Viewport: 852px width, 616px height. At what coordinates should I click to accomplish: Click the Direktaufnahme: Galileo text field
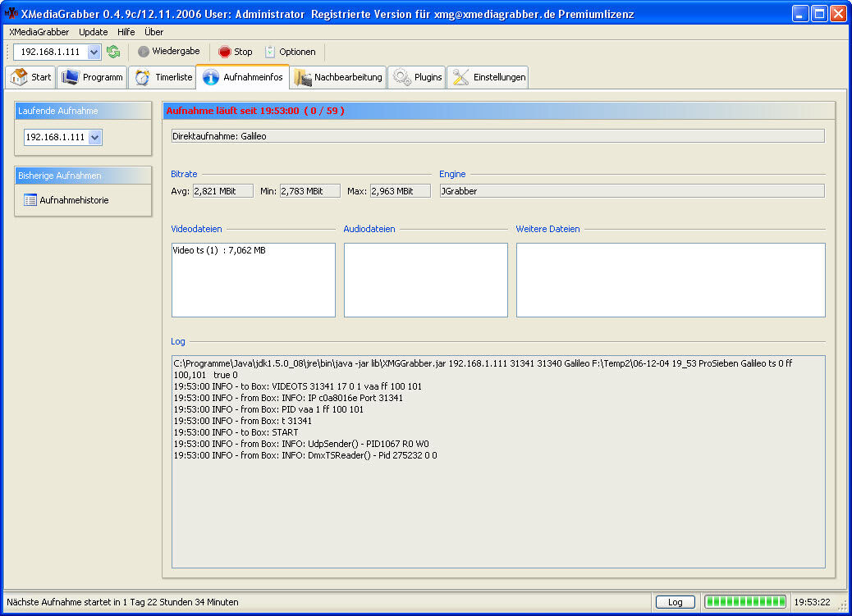point(497,136)
